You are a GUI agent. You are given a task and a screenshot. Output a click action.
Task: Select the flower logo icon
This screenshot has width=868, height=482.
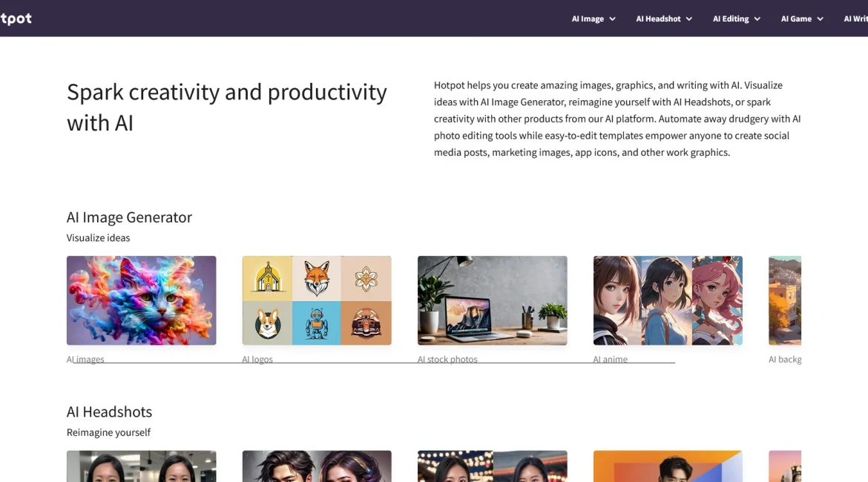coord(366,278)
